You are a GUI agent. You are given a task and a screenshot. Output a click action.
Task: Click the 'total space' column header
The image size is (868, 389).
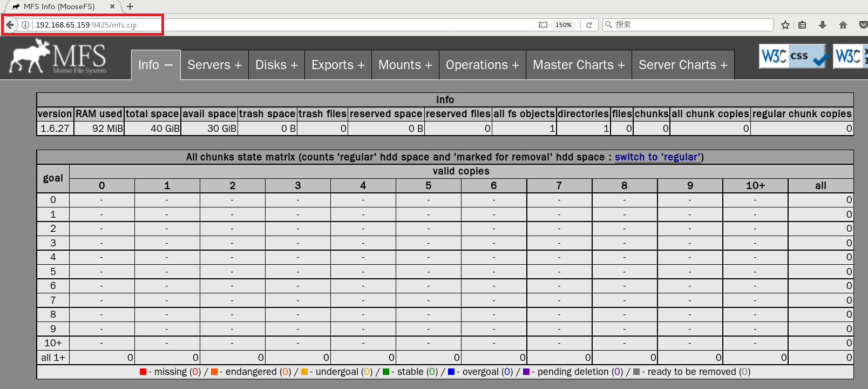(x=152, y=114)
